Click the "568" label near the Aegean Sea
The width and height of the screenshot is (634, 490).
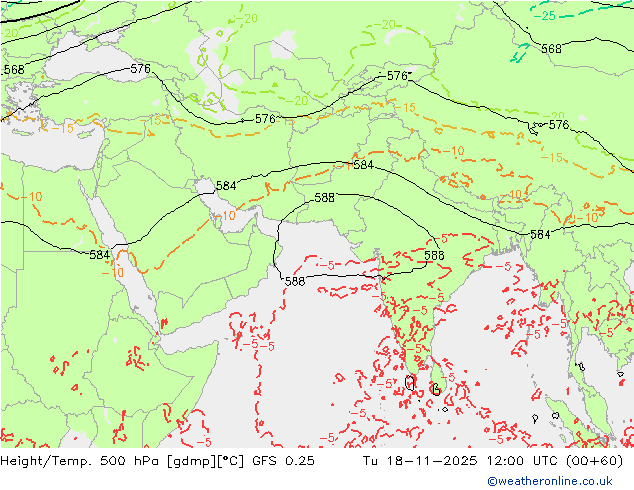[x=14, y=70]
